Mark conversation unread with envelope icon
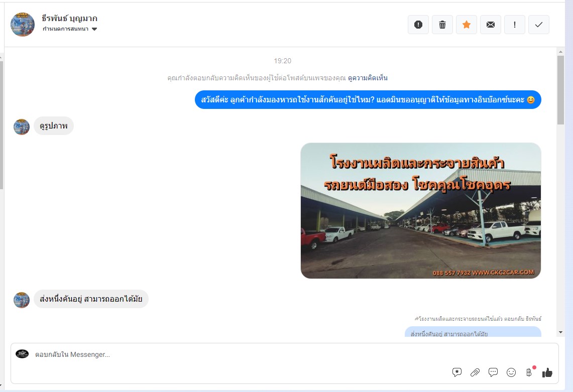 pyautogui.click(x=491, y=25)
